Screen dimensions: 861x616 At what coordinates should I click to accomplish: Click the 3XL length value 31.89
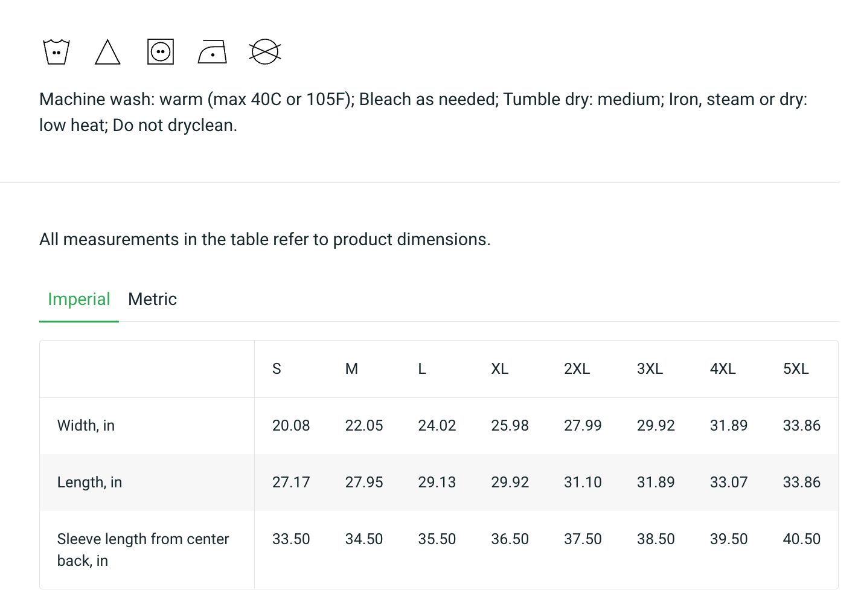656,483
